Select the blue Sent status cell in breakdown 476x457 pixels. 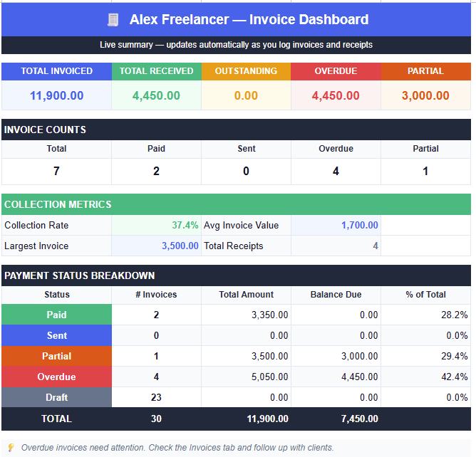pyautogui.click(x=56, y=335)
